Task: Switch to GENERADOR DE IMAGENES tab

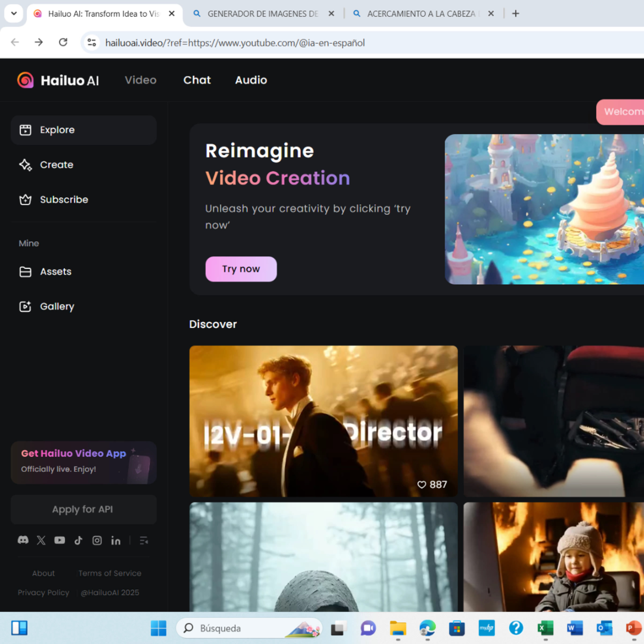Action: [x=263, y=14]
